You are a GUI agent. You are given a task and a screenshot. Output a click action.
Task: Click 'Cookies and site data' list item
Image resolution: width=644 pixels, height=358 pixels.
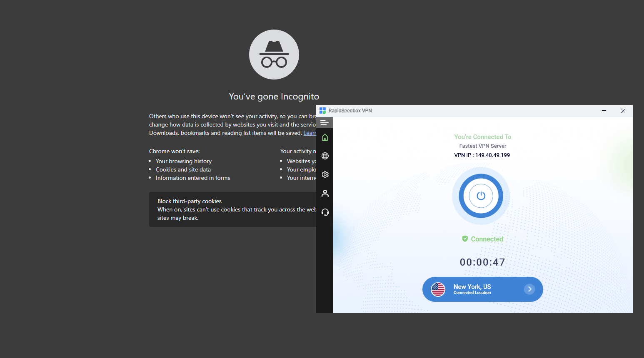pyautogui.click(x=183, y=169)
